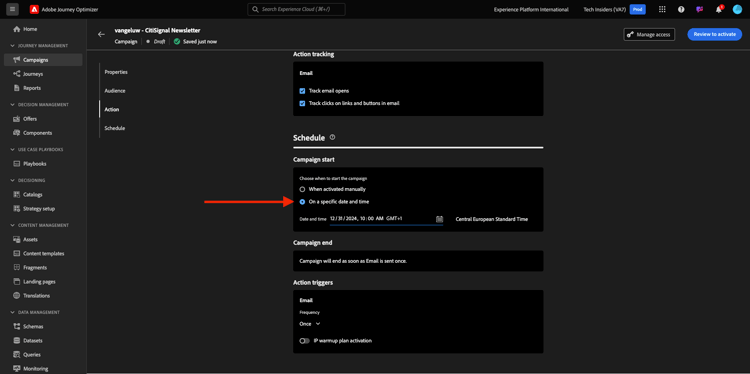Open the hamburger navigation menu
Image resolution: width=750 pixels, height=374 pixels.
(x=12, y=9)
